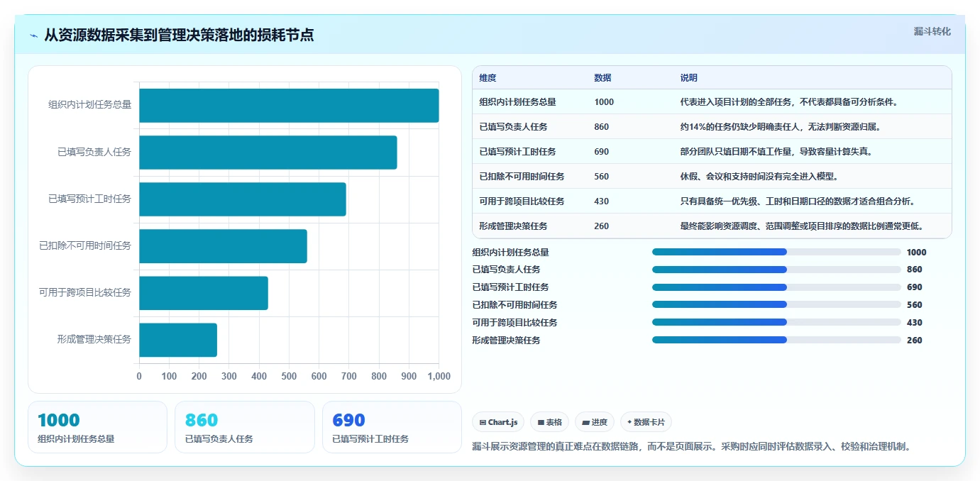
Task: Click the 已填写预计工时任务 chart bar
Action: [243, 199]
